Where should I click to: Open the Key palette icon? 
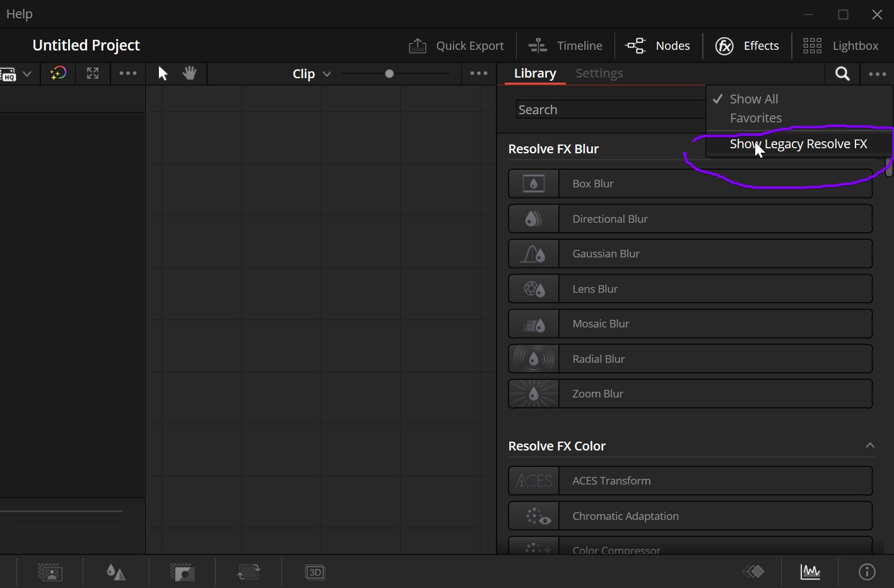(x=182, y=572)
